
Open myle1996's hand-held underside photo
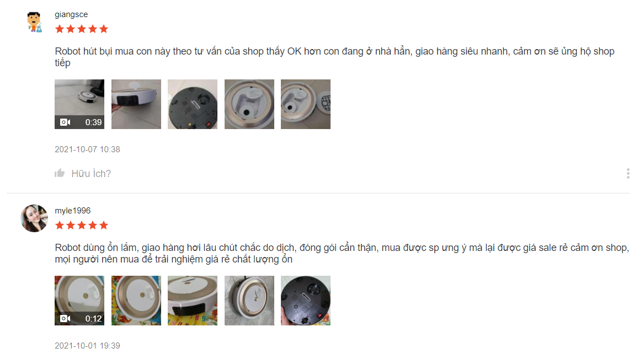[x=306, y=301]
